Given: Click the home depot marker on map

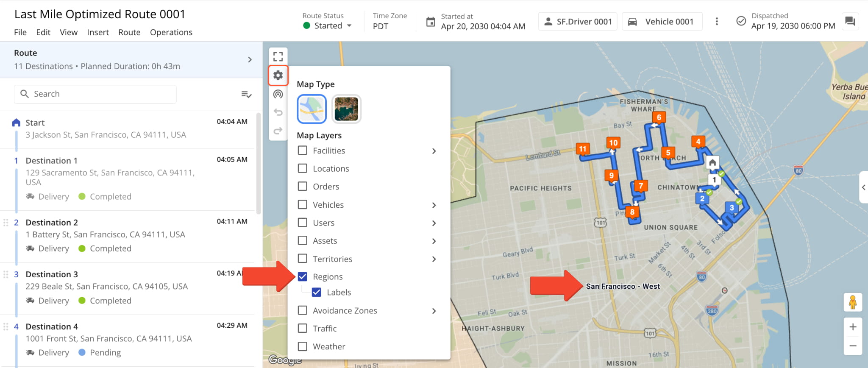Looking at the screenshot, I should pyautogui.click(x=712, y=163).
